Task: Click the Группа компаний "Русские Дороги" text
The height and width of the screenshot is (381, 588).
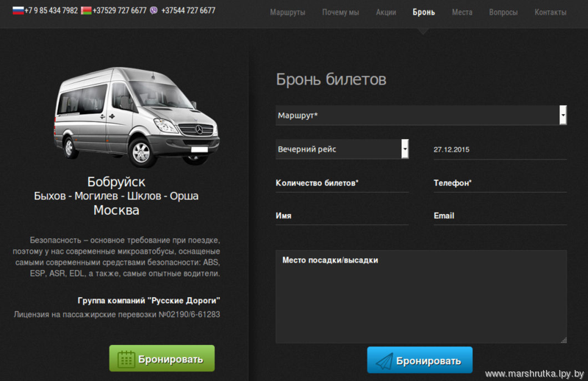Action: pyautogui.click(x=148, y=301)
